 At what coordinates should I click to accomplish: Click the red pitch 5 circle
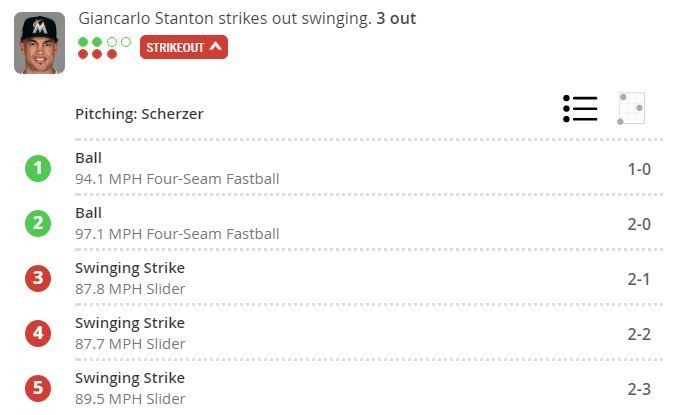[x=38, y=388]
